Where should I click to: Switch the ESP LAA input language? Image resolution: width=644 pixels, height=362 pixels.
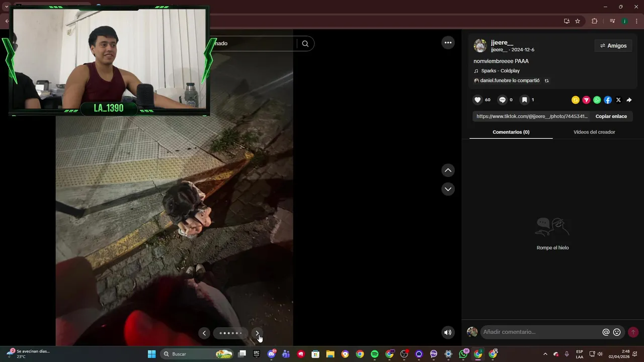[580, 354]
